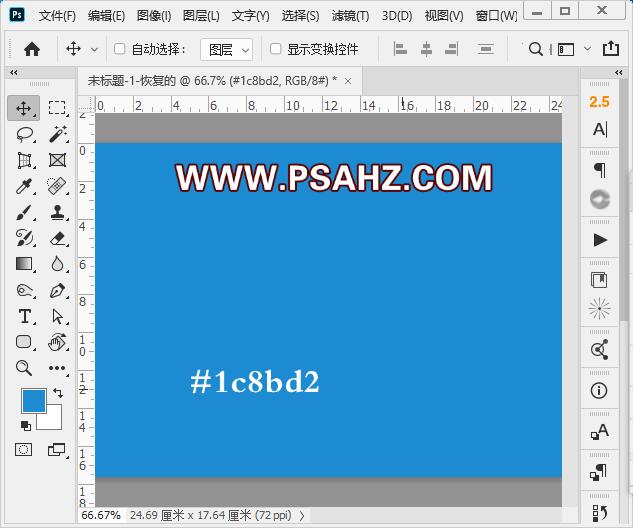
Task: Collapse the right panel dock arrows
Action: click(618, 73)
